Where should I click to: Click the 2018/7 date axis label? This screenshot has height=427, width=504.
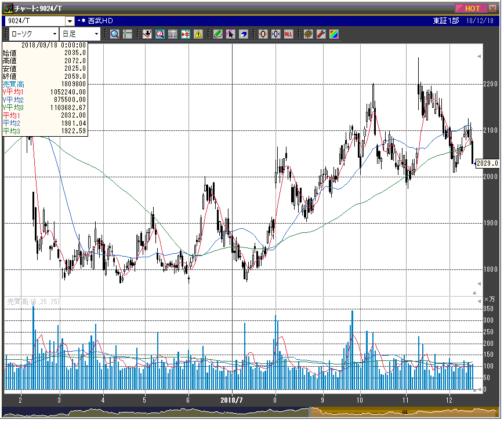232,400
